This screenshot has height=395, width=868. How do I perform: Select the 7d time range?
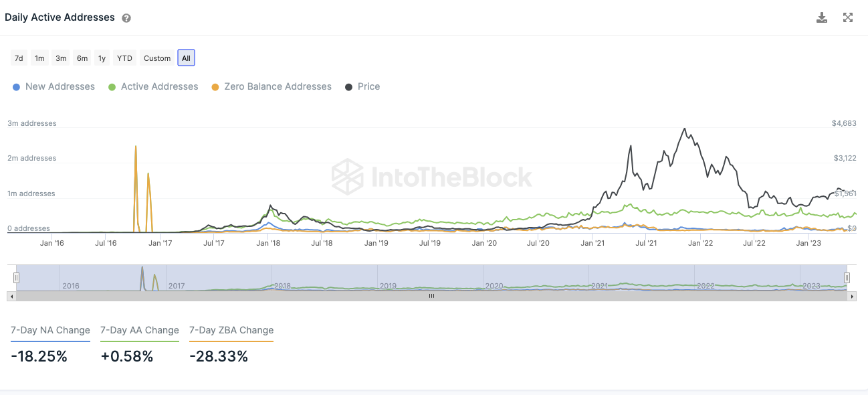(19, 58)
